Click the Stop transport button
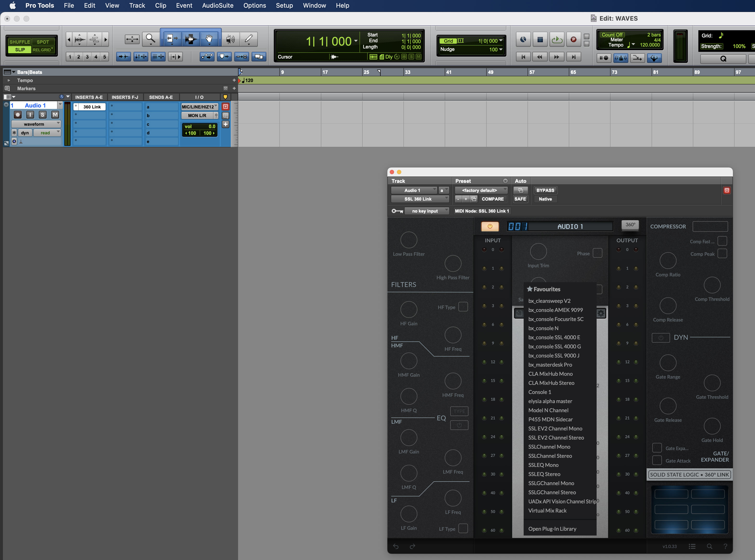This screenshot has height=560, width=755. 540,40
